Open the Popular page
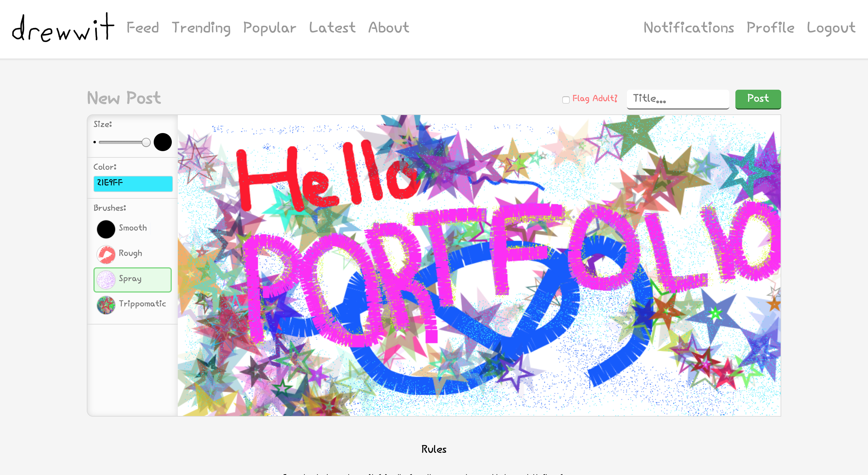This screenshot has width=868, height=475. point(269,28)
